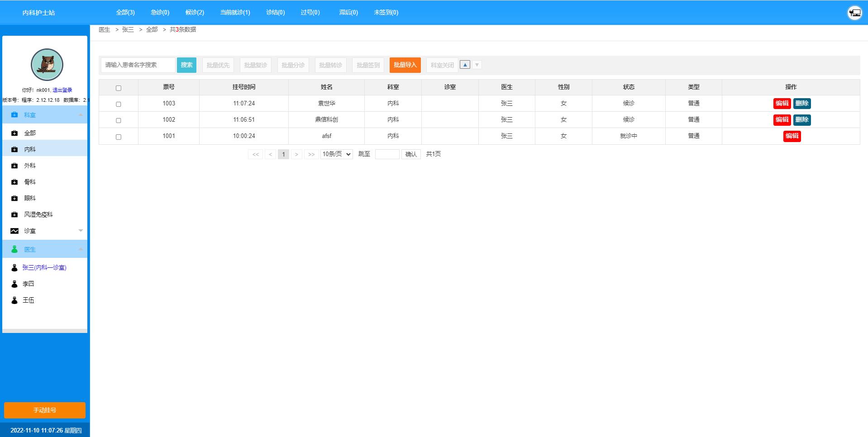Click the owl user avatar
The image size is (868, 437).
(47, 65)
